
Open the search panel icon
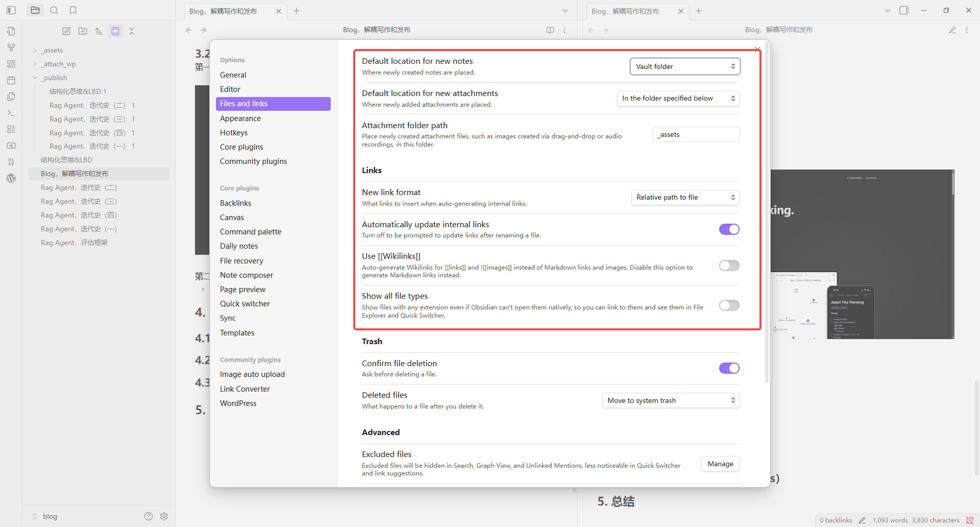54,10
